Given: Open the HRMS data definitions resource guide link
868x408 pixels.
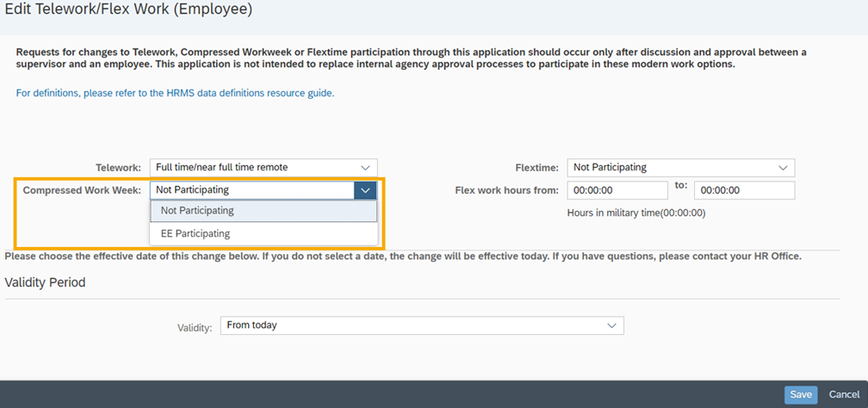Looking at the screenshot, I should (175, 93).
